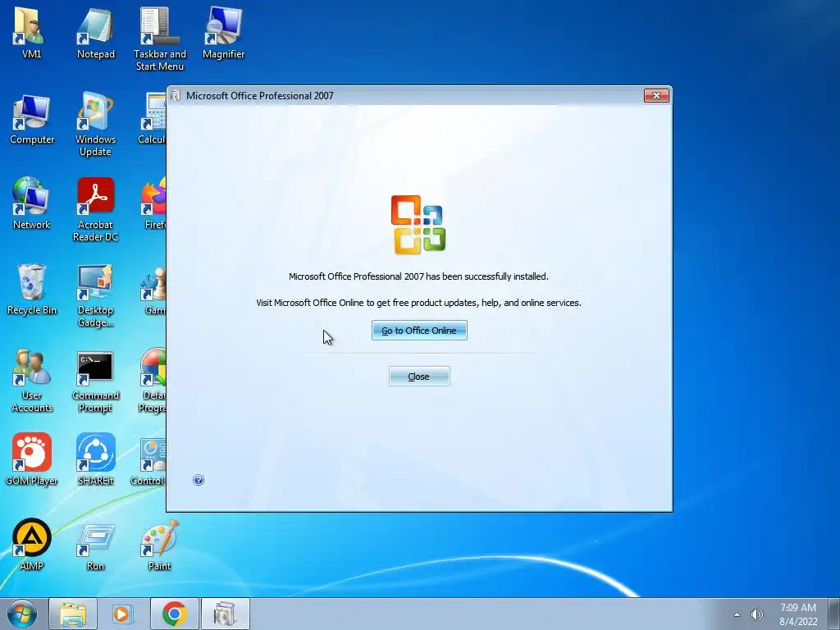Select the GOM Player shortcut
This screenshot has width=840, height=630.
click(x=32, y=459)
